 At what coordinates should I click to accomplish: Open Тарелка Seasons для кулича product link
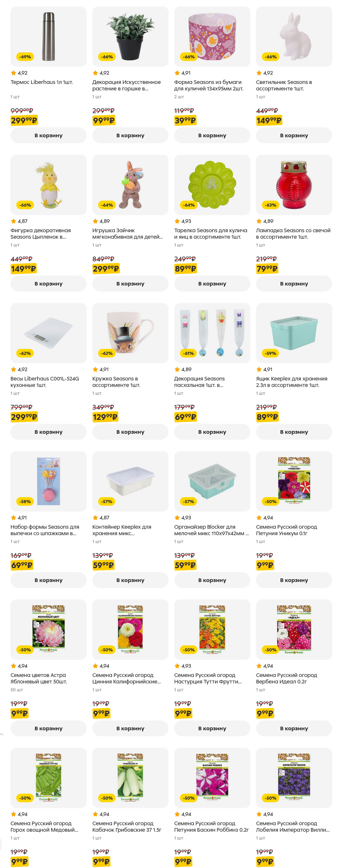[210, 234]
